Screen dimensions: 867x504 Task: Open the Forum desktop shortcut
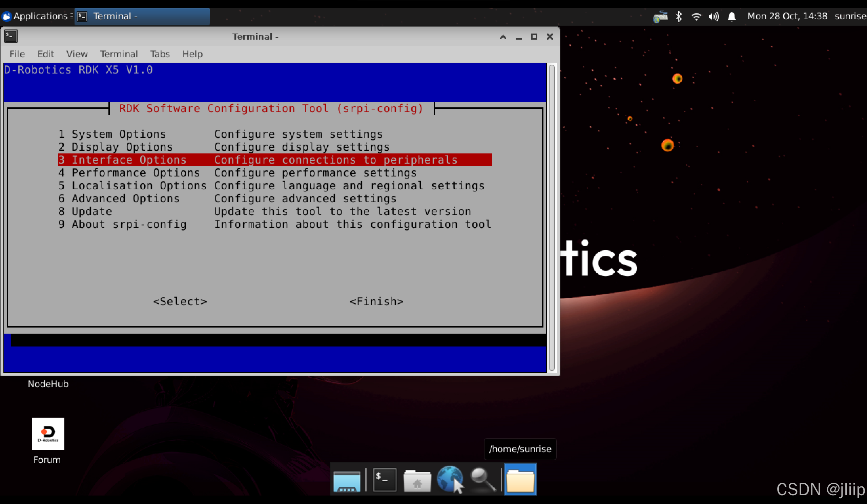[x=48, y=434]
